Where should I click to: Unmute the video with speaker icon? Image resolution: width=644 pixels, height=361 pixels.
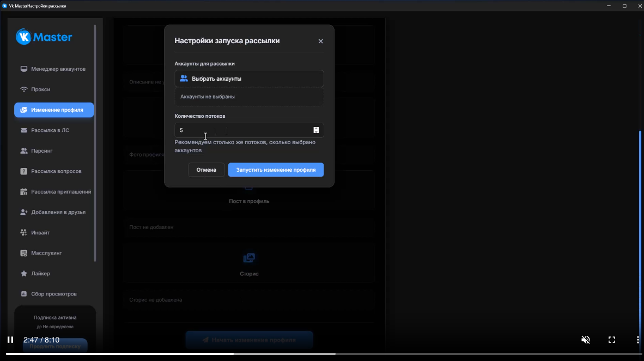point(586,340)
